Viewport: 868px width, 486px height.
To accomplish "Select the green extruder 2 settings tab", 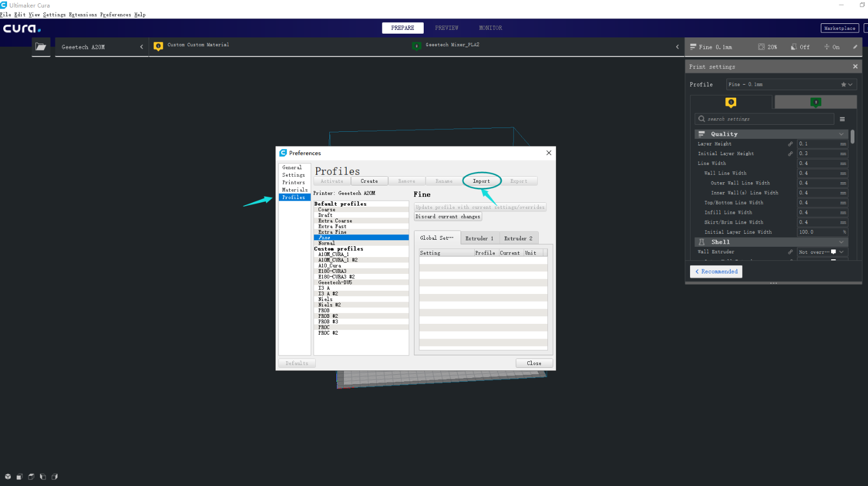I will pyautogui.click(x=815, y=102).
